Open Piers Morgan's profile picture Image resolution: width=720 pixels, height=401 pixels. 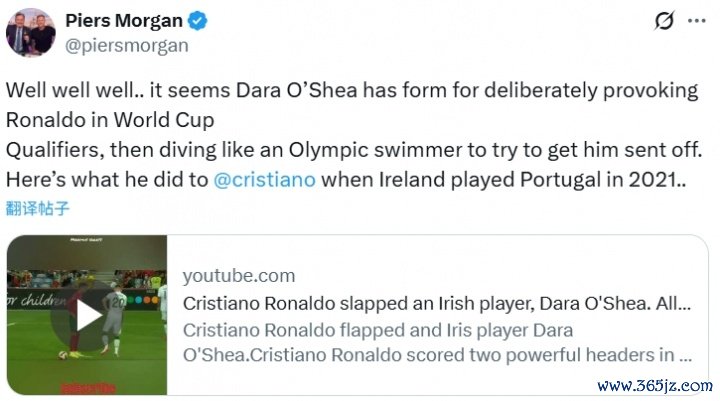30,33
